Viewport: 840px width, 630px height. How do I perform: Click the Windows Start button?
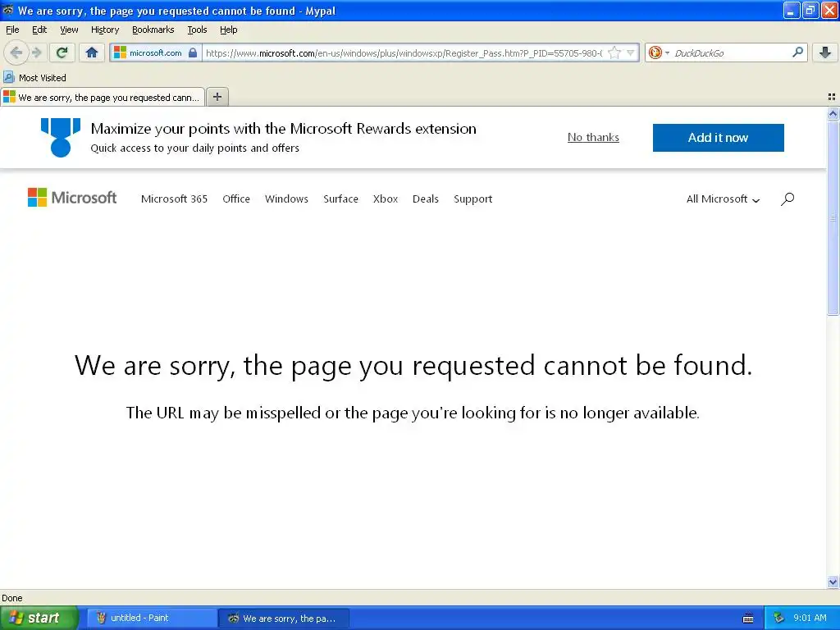point(39,618)
